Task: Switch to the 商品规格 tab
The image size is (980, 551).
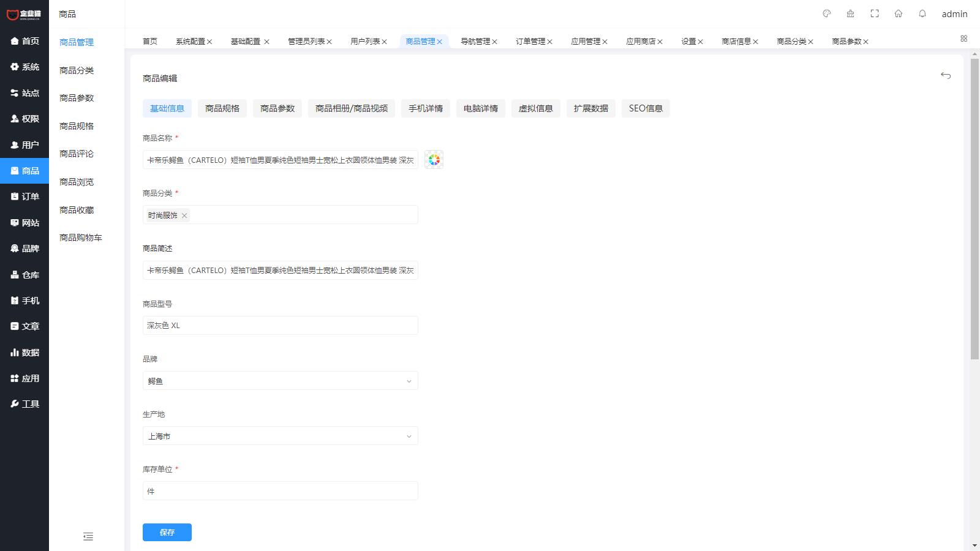Action: (222, 108)
